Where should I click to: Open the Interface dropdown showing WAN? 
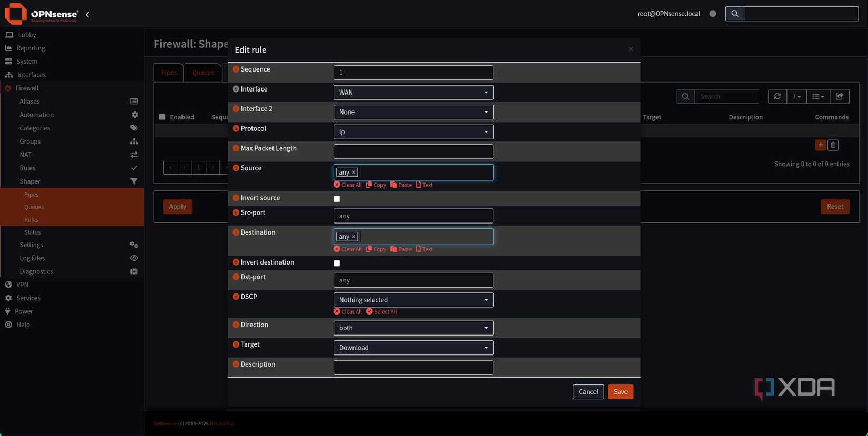pyautogui.click(x=413, y=93)
